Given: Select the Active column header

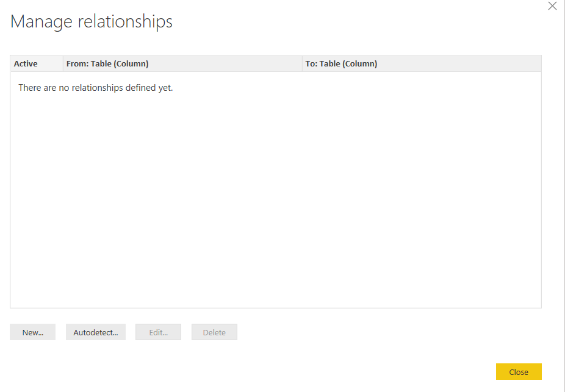Looking at the screenshot, I should click(26, 63).
